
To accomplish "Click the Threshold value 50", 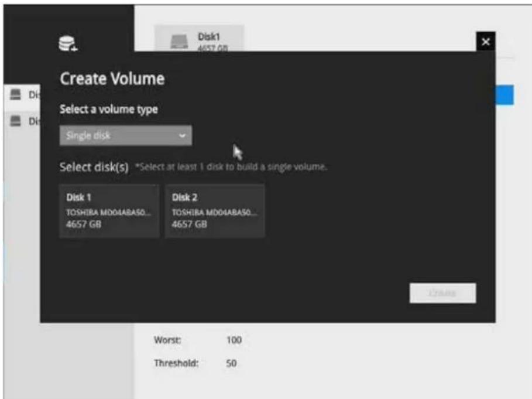I will 231,363.
